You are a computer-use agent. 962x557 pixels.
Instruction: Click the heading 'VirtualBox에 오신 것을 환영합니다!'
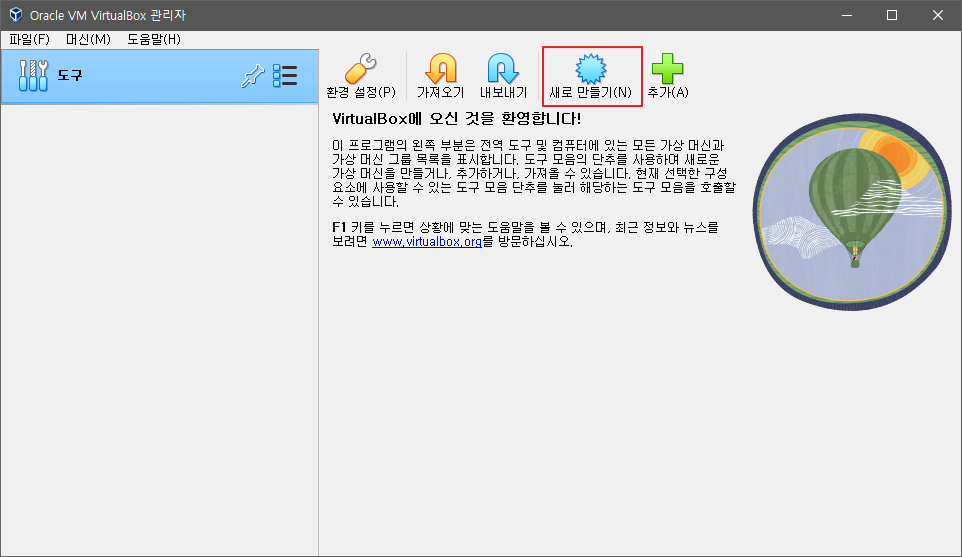point(456,118)
